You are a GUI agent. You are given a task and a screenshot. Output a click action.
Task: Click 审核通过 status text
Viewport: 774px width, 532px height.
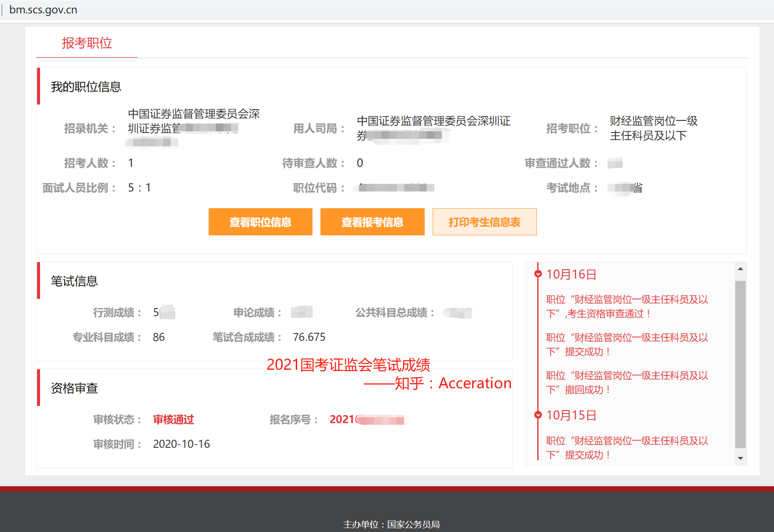(x=173, y=420)
